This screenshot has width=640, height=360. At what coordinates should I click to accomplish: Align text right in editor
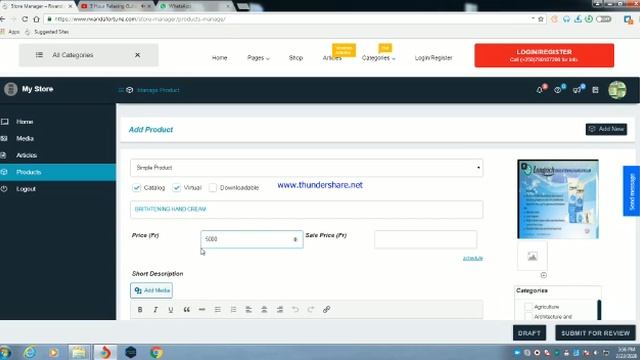(x=280, y=309)
